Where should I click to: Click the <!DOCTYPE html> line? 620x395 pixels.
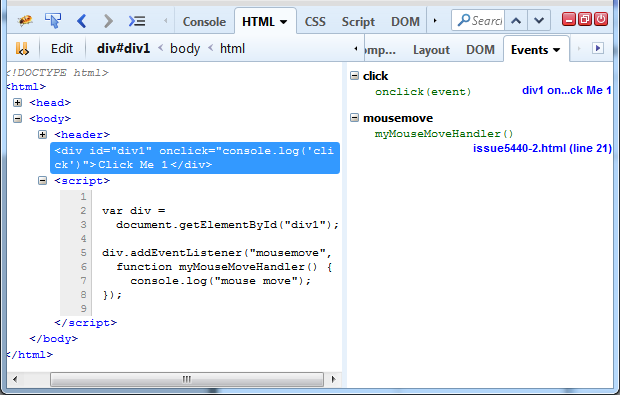[58, 73]
